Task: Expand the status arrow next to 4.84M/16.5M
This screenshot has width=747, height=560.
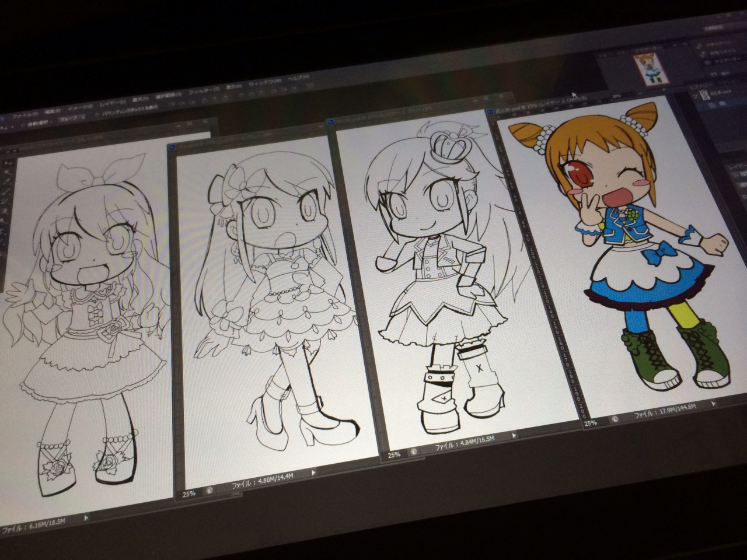Action: click(513, 436)
